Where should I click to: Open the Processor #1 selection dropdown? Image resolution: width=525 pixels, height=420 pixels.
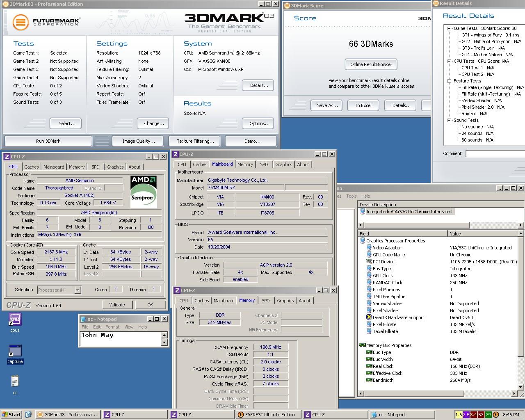coord(78,290)
